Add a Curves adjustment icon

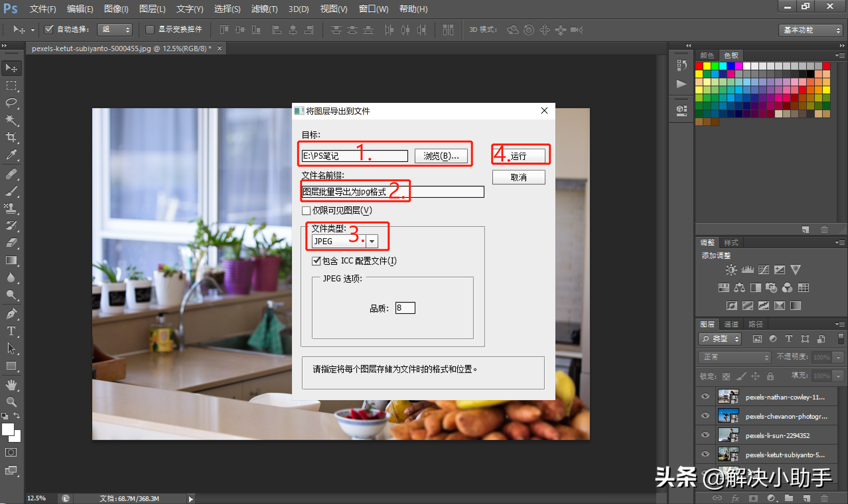click(763, 270)
